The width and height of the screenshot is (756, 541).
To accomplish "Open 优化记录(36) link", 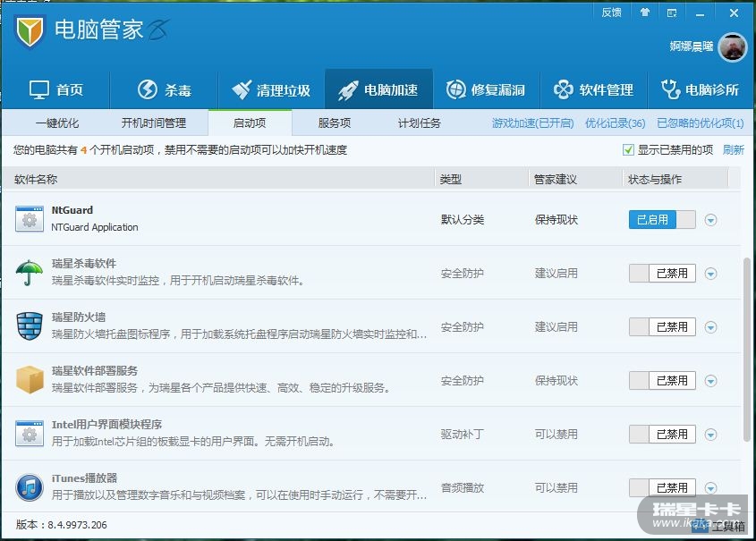I will [615, 123].
